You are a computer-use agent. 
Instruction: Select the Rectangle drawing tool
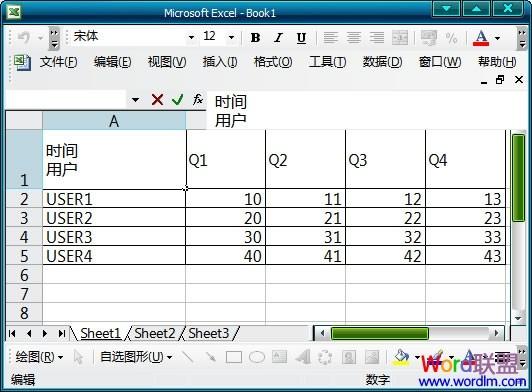click(x=234, y=357)
